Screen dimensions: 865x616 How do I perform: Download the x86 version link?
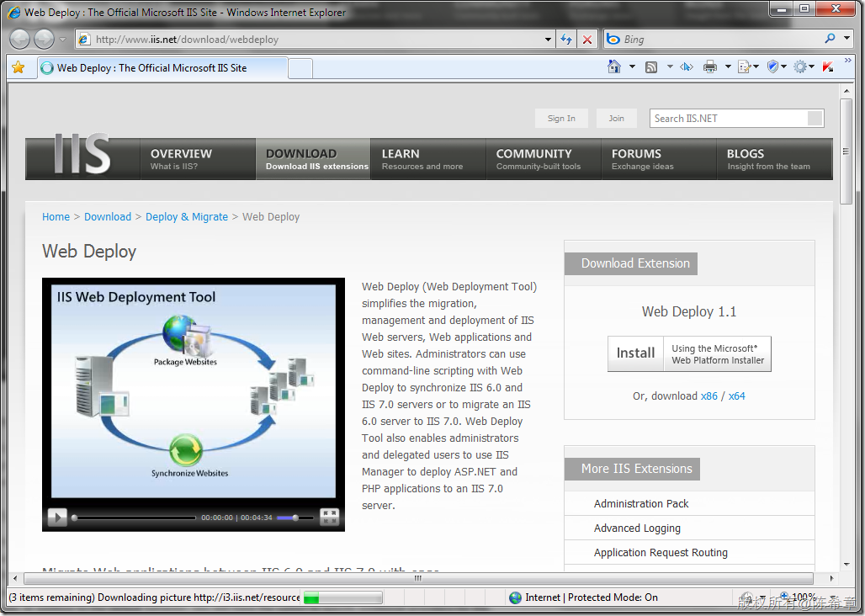[708, 396]
